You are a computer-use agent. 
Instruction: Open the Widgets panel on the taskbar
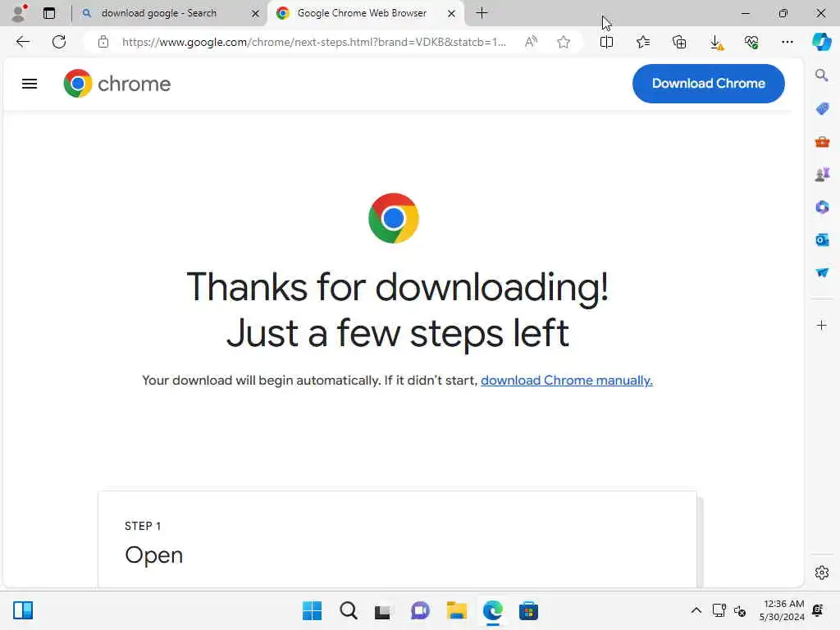[23, 610]
